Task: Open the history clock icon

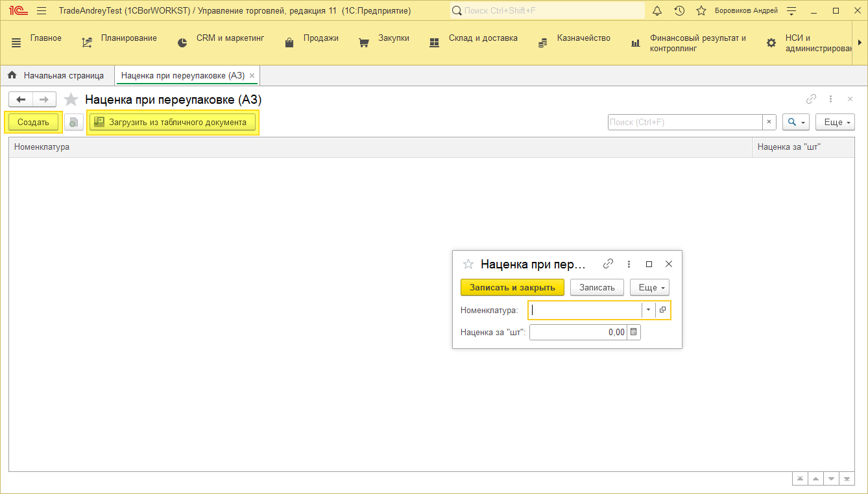Action: (679, 11)
